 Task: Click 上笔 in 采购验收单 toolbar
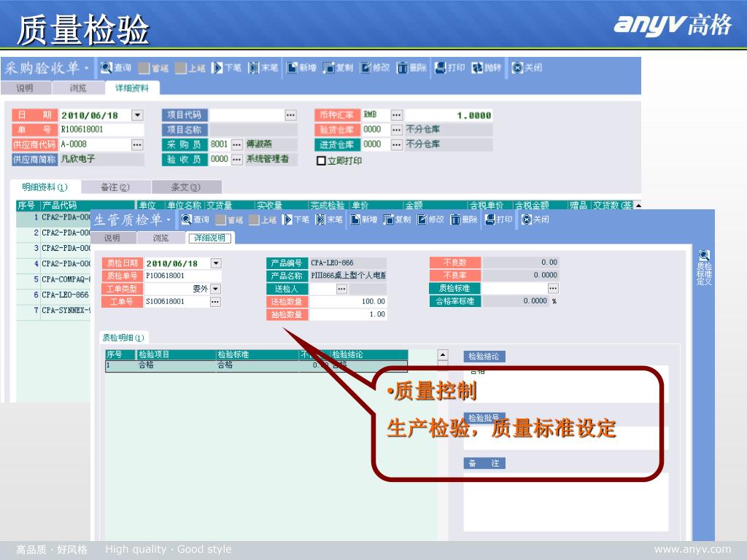pos(190,68)
